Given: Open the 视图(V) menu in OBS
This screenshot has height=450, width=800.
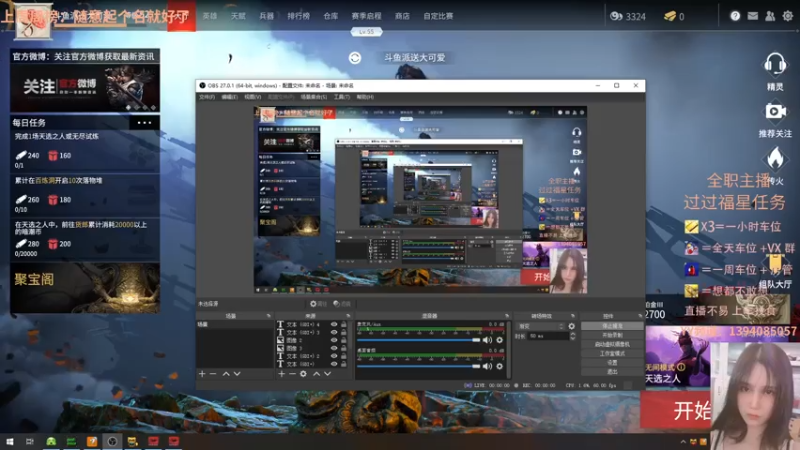Looking at the screenshot, I should pyautogui.click(x=252, y=97).
